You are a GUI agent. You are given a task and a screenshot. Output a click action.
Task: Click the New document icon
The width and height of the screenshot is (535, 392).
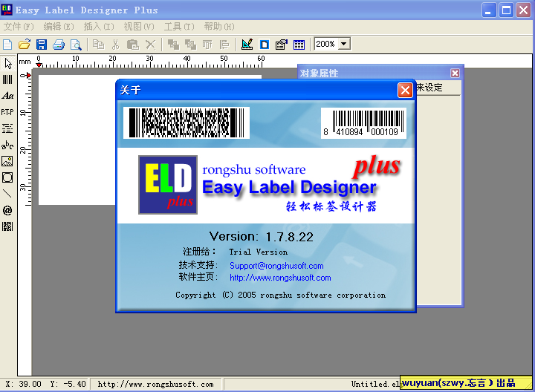[7, 45]
